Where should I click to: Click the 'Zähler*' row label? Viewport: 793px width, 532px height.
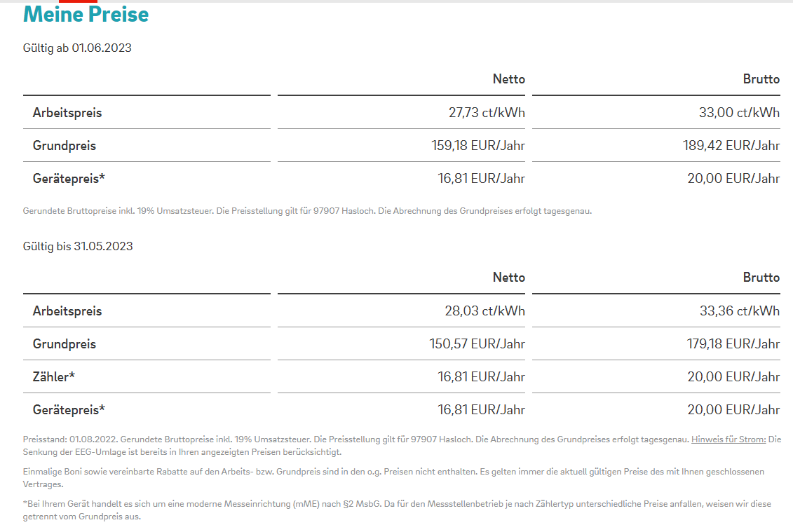pyautogui.click(x=53, y=377)
